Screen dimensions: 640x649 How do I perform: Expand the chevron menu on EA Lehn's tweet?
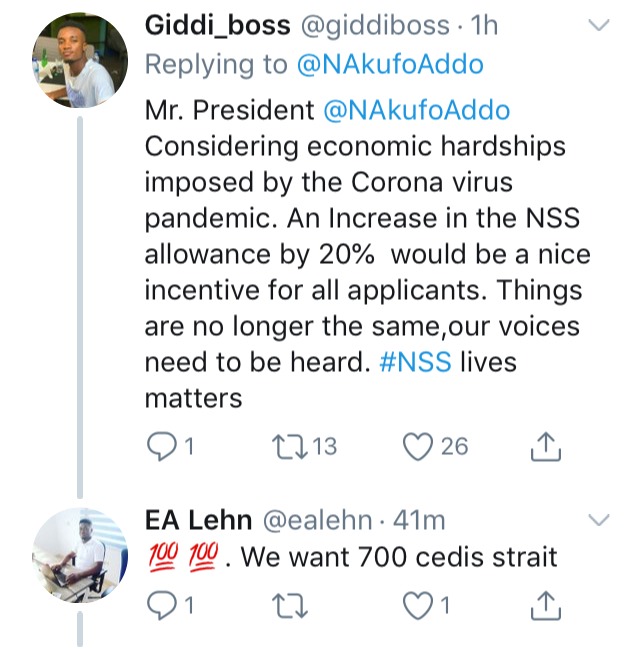(x=598, y=519)
